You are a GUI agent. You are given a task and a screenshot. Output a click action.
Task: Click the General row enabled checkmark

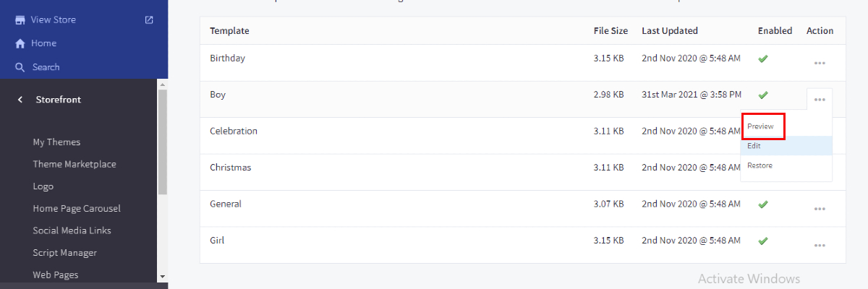(762, 204)
